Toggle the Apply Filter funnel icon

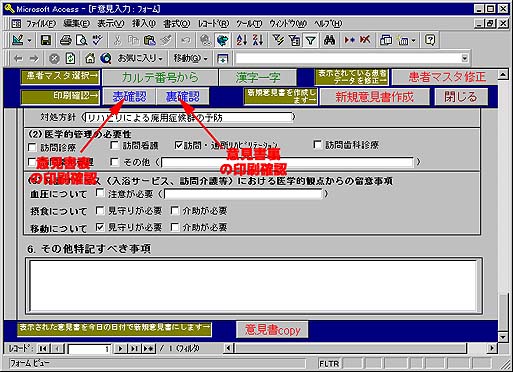tap(311, 40)
